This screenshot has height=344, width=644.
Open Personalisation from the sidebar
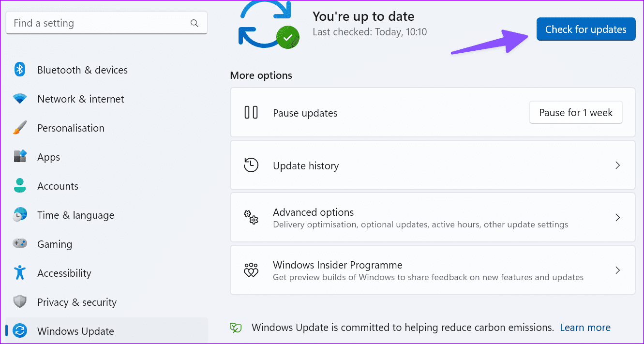[71, 128]
